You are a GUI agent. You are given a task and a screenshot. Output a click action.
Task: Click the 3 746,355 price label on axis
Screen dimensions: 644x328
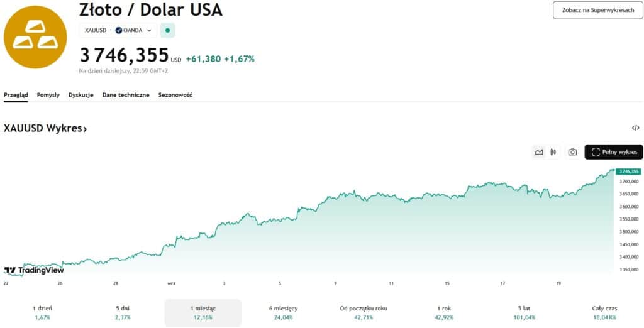click(628, 171)
